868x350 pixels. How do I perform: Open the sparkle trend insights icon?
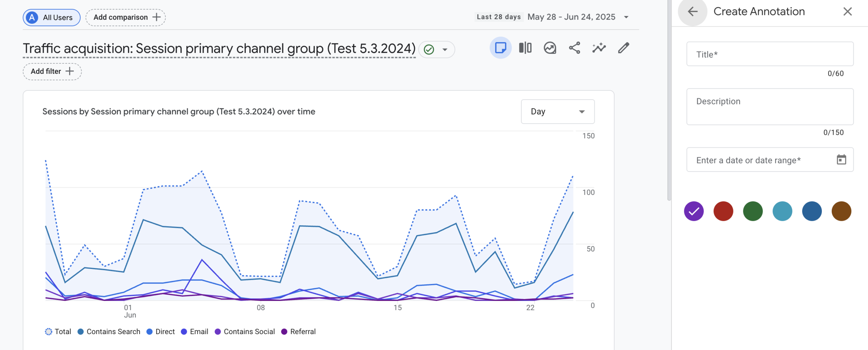tap(599, 48)
